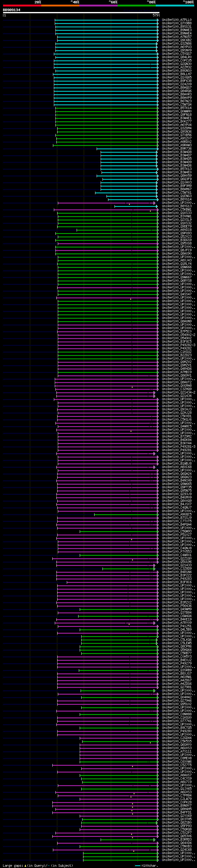Click the hit label UniRef100_Q6RYS8
The width and height of the screenshot is (197, 868).
[177, 281]
